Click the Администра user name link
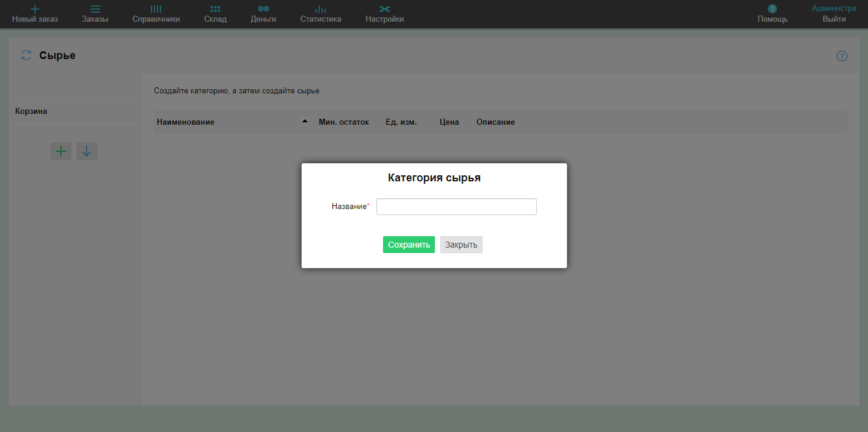868x432 pixels. (834, 8)
